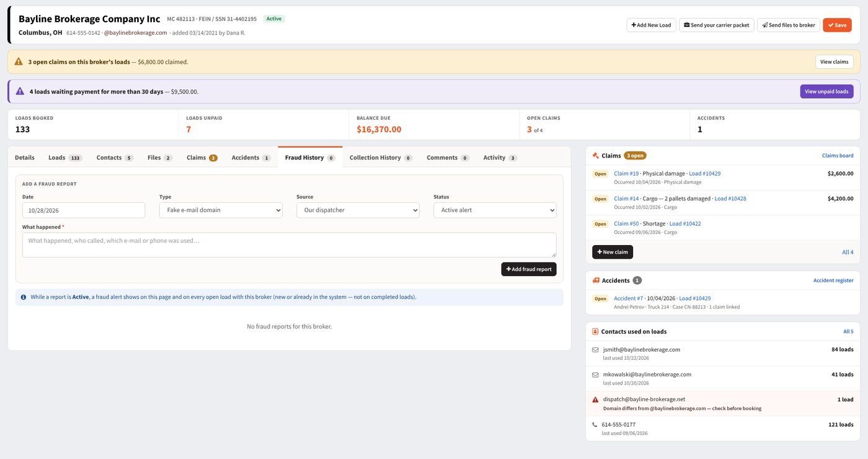Switch to the Details tab
Viewport: 868px width, 459px height.
click(25, 158)
